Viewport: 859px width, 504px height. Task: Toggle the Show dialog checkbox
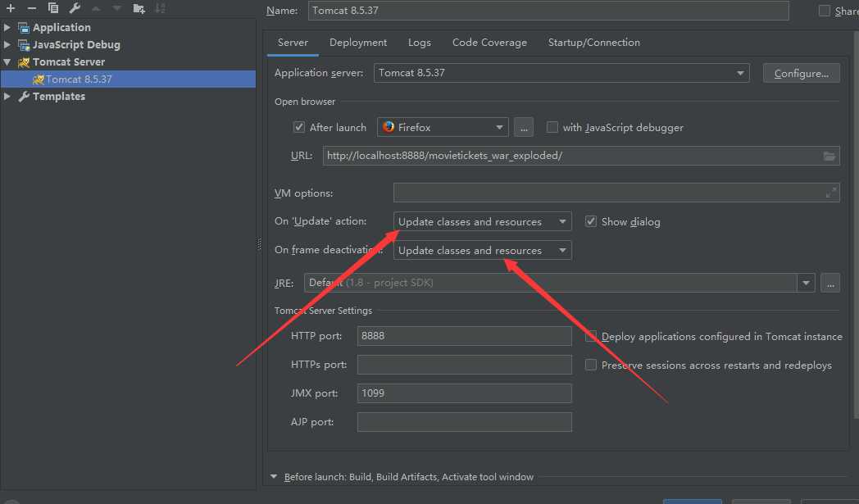[590, 221]
